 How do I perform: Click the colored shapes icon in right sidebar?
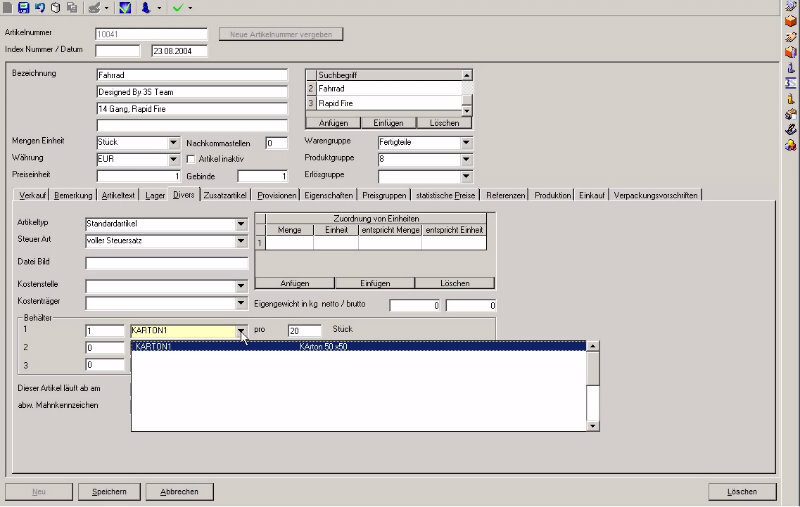point(790,146)
